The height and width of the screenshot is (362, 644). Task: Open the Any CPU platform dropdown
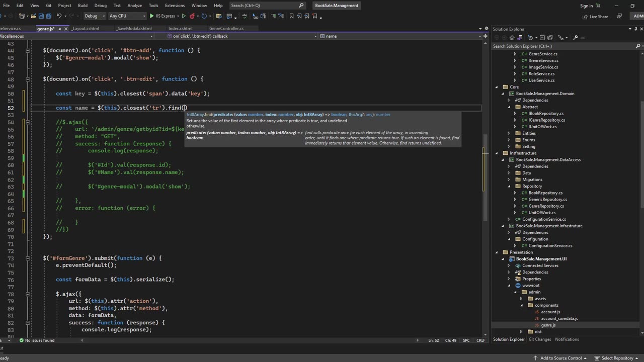pyautogui.click(x=127, y=16)
